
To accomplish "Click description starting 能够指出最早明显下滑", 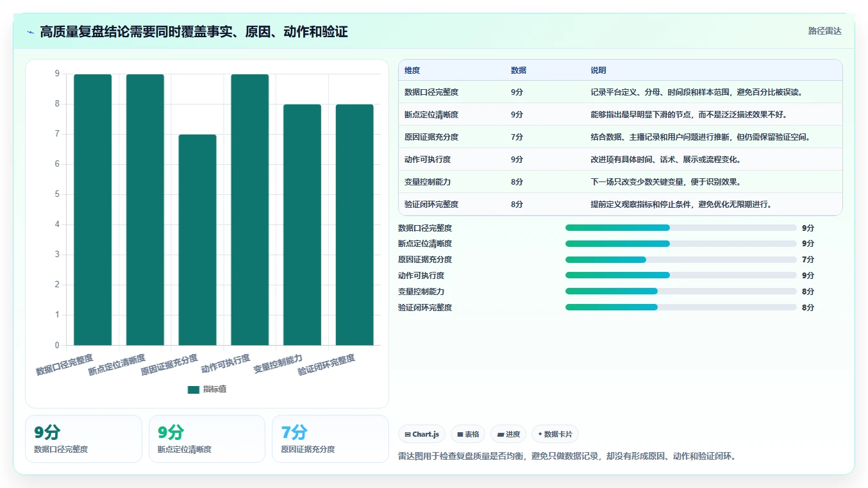I will [689, 115].
